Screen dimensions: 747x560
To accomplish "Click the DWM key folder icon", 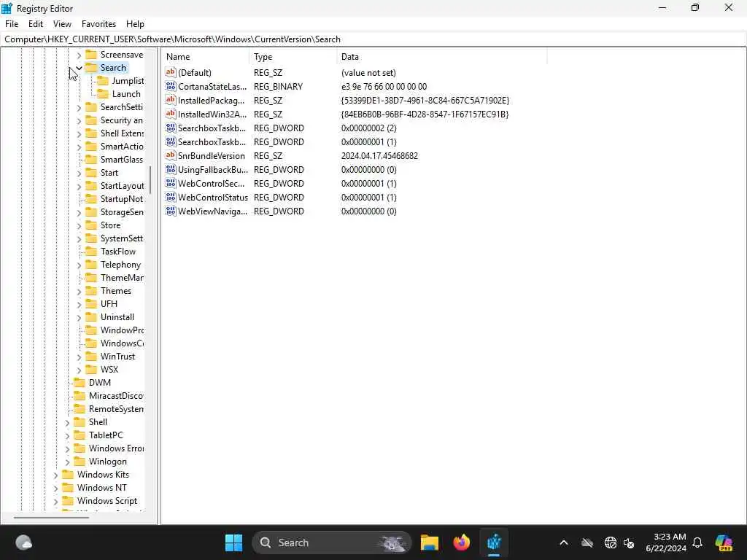I will click(x=80, y=382).
